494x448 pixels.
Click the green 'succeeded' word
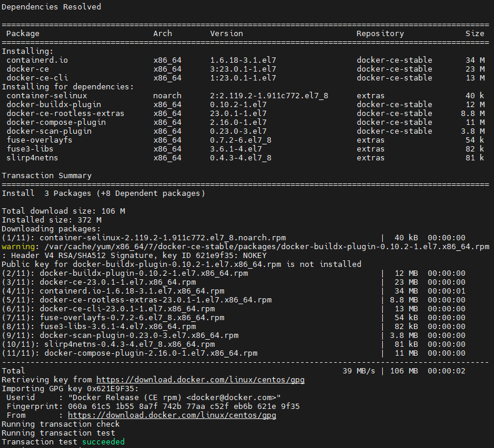[x=104, y=442]
